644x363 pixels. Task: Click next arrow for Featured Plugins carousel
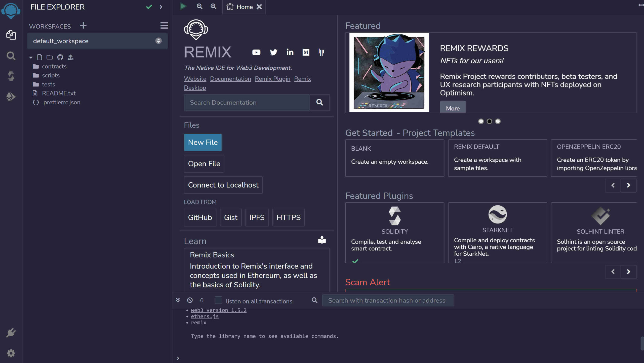pos(628,271)
